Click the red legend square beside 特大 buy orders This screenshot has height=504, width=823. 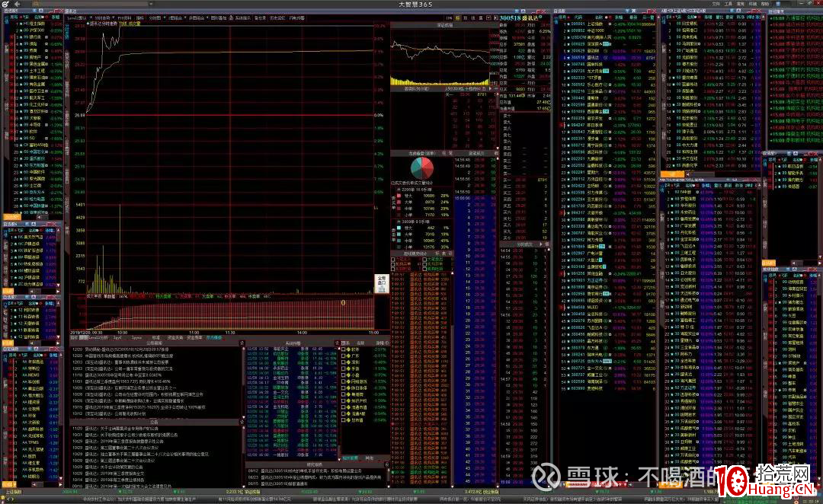(x=399, y=196)
